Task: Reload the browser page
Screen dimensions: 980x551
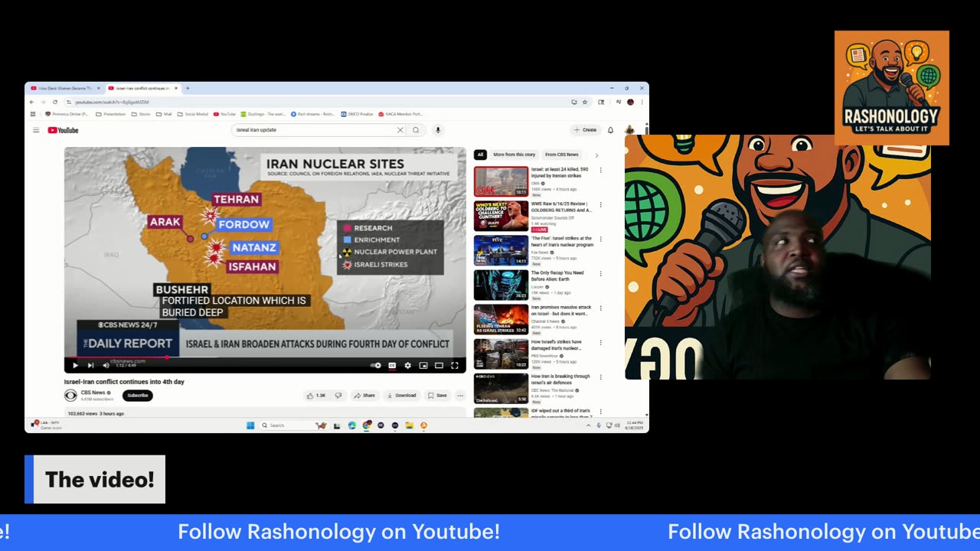Action: point(55,102)
